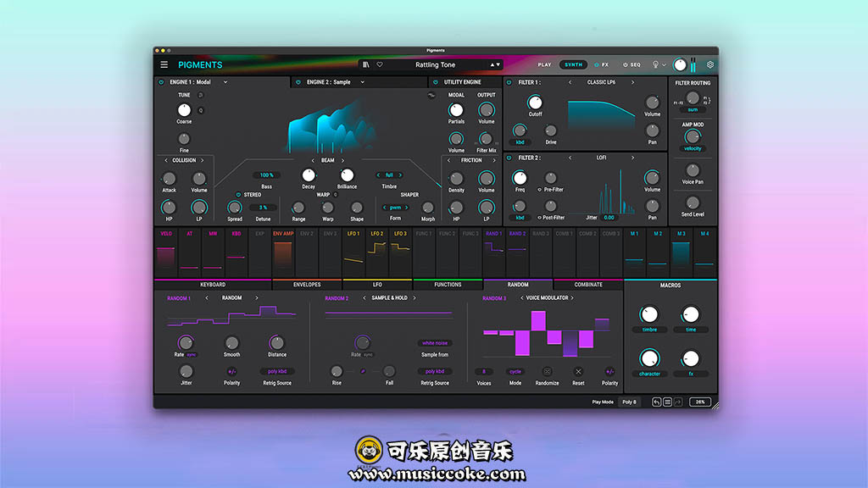The image size is (868, 488).
Task: Toggle Filter 2 power button
Action: [509, 158]
